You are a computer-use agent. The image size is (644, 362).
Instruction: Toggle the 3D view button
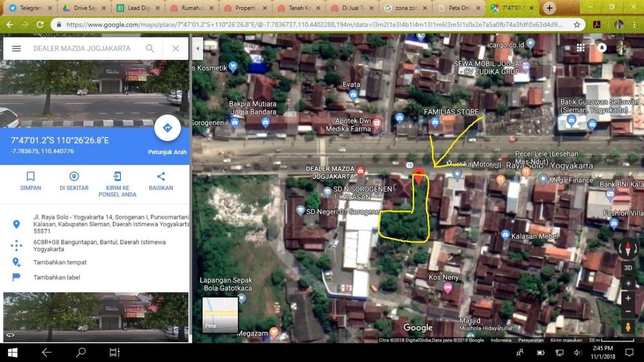pyautogui.click(x=628, y=268)
